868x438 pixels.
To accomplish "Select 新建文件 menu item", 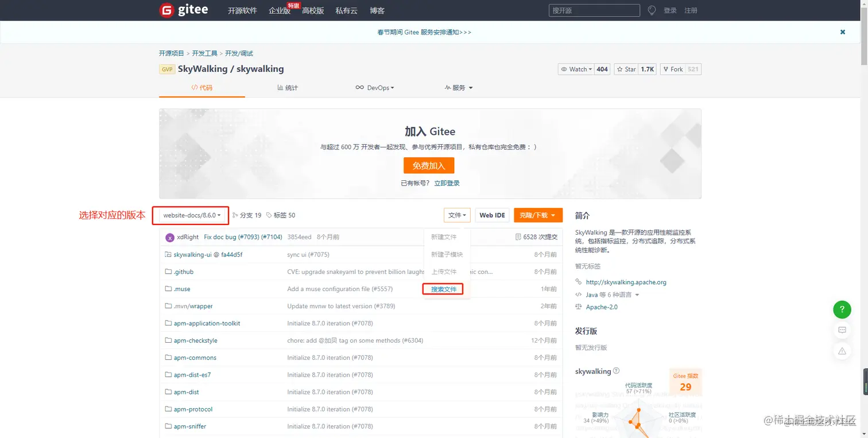I will [444, 237].
